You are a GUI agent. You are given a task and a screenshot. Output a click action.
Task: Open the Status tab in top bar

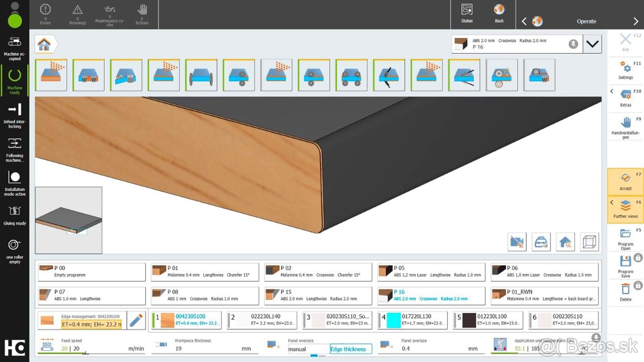coord(467,13)
